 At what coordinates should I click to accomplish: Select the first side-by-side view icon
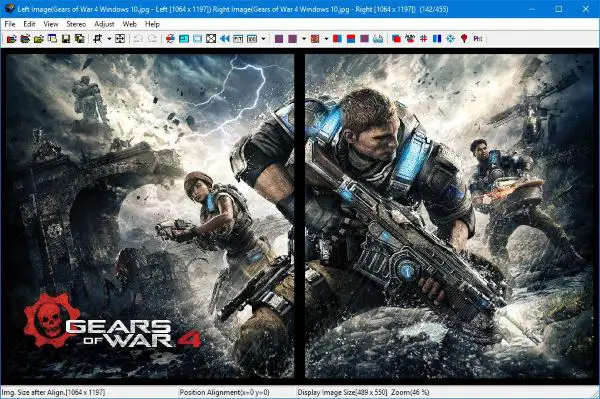[238, 39]
